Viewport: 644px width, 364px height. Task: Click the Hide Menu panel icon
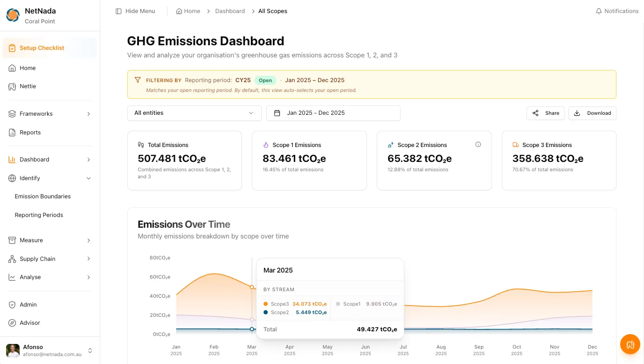[118, 11]
